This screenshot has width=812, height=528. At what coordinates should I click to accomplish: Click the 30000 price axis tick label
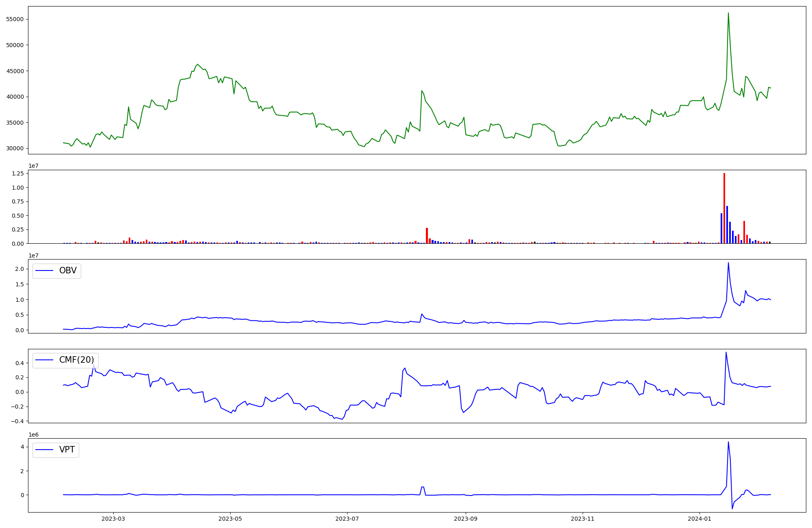click(15, 148)
